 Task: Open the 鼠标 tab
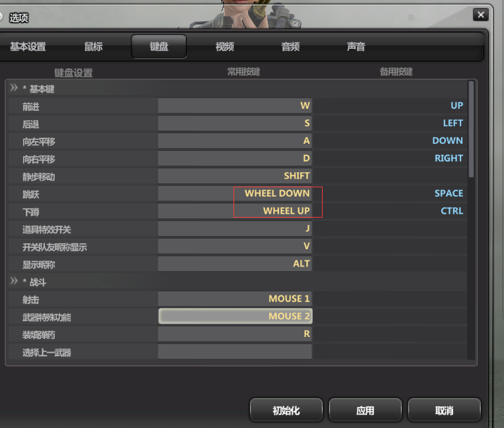click(x=94, y=47)
